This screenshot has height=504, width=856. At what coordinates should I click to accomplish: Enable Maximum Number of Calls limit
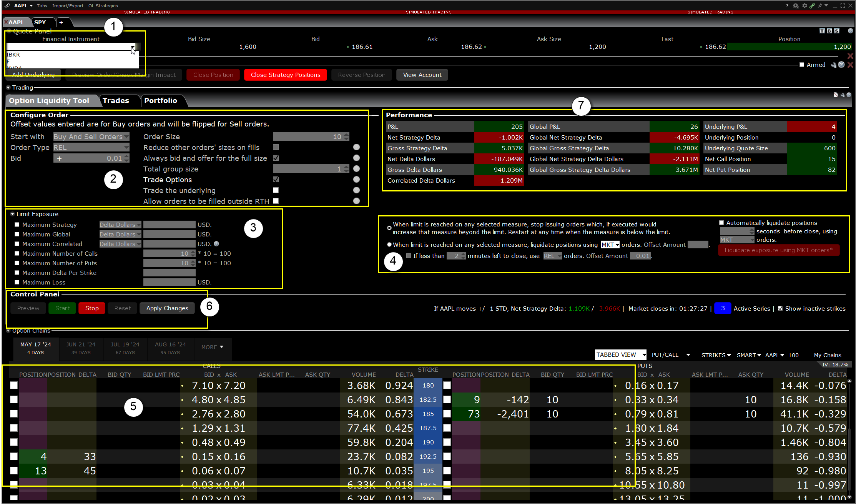(17, 253)
